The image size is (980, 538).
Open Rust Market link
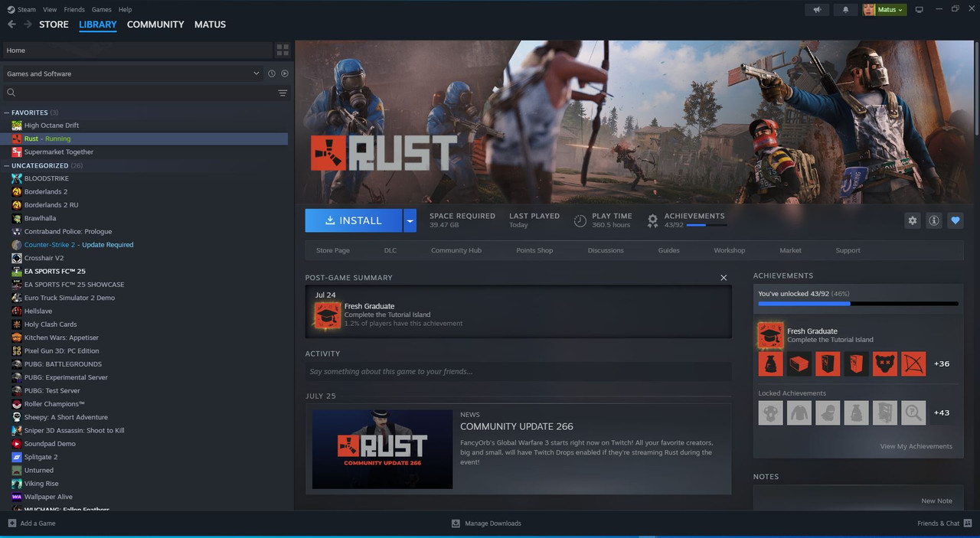(x=790, y=250)
